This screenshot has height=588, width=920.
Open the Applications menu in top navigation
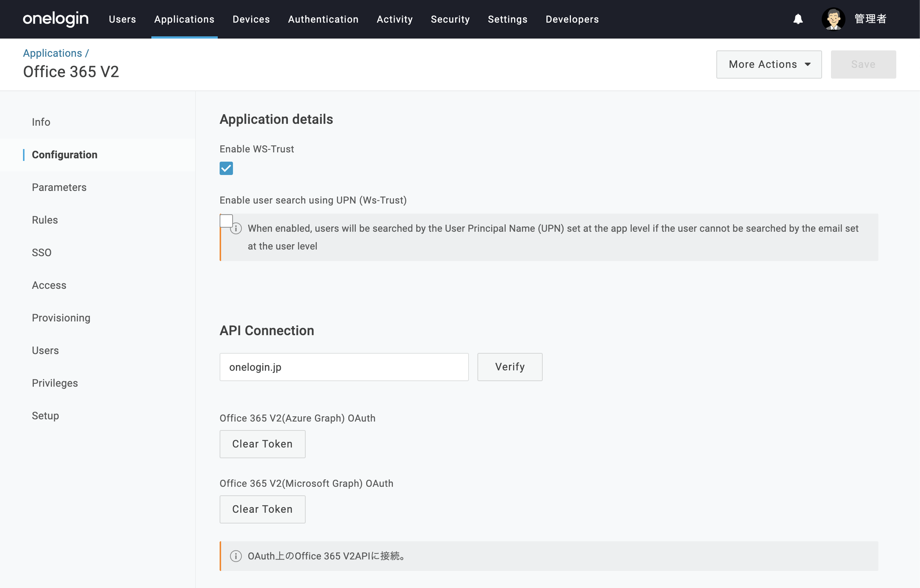coord(184,19)
